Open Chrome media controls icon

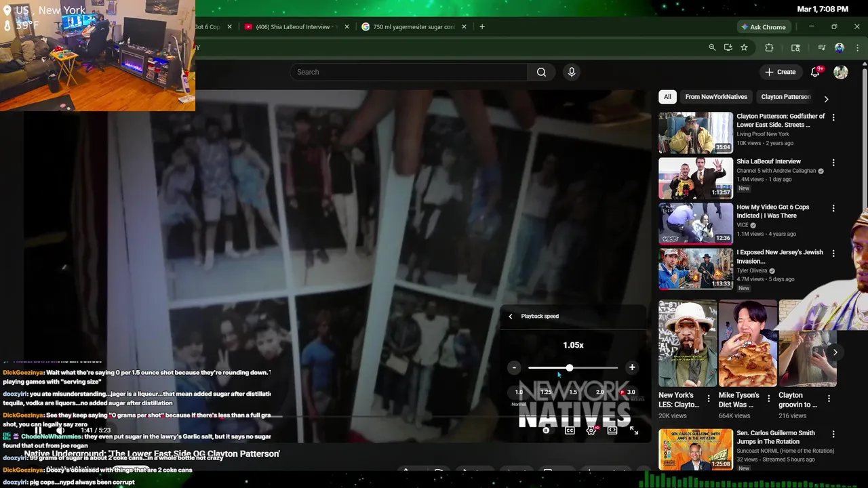tap(821, 47)
